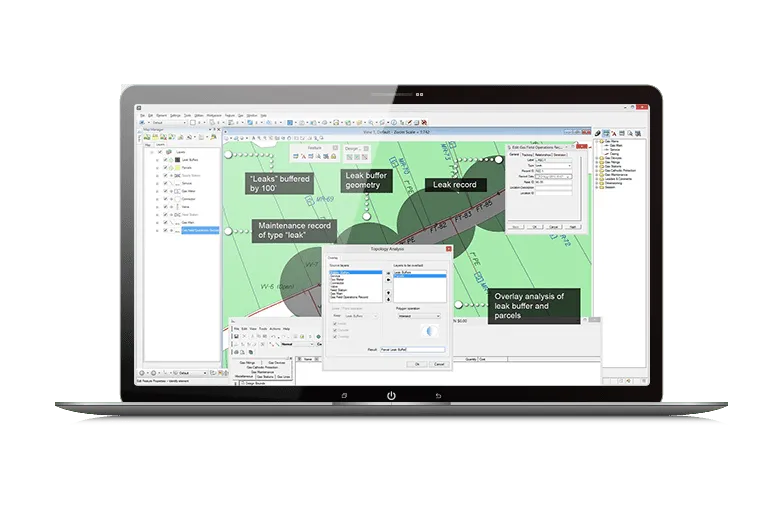Click the Result name field in Topology Analysis
Viewport: 782px width, 508px height.
[412, 349]
